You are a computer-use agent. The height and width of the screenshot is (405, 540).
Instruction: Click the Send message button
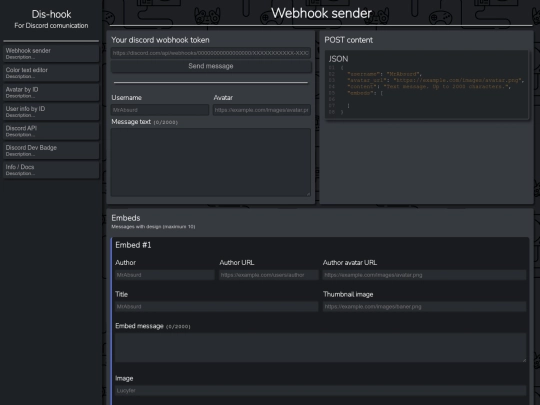pyautogui.click(x=211, y=66)
